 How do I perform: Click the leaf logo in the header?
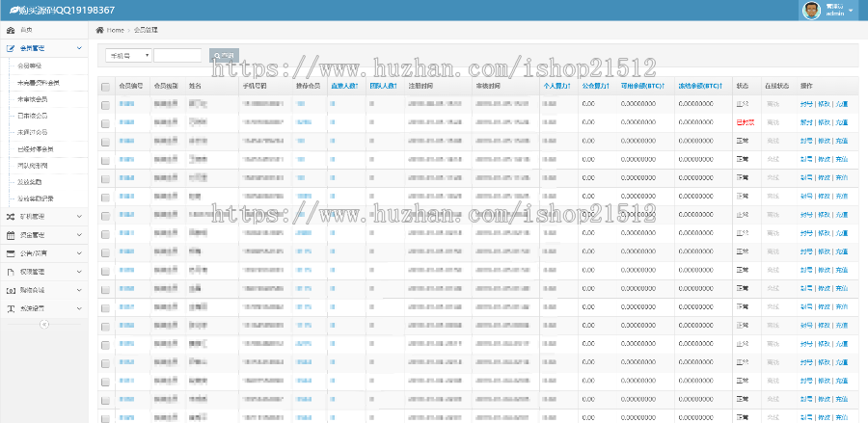pyautogui.click(x=14, y=10)
